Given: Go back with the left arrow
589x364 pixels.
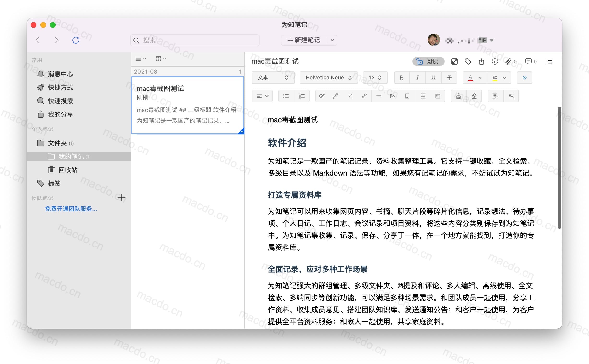Looking at the screenshot, I should [38, 40].
